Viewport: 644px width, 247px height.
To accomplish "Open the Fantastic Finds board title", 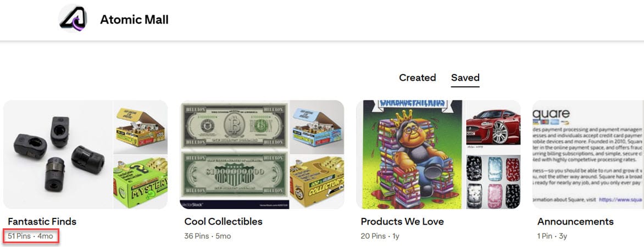I will [42, 222].
